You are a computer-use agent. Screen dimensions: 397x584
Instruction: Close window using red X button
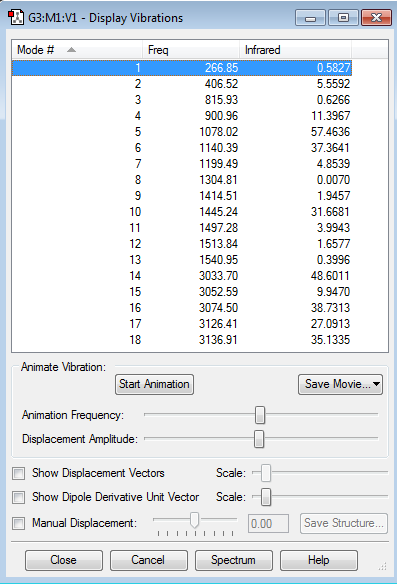pyautogui.click(x=376, y=18)
